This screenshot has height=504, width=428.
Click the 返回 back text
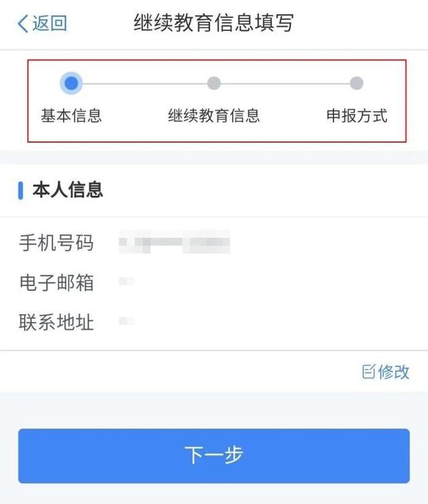click(x=49, y=23)
